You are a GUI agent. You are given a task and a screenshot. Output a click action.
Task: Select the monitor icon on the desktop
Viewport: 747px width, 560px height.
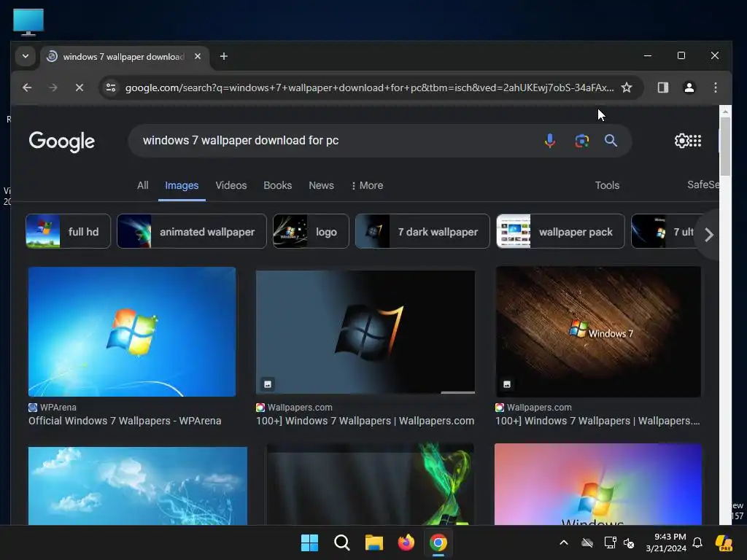pyautogui.click(x=28, y=22)
